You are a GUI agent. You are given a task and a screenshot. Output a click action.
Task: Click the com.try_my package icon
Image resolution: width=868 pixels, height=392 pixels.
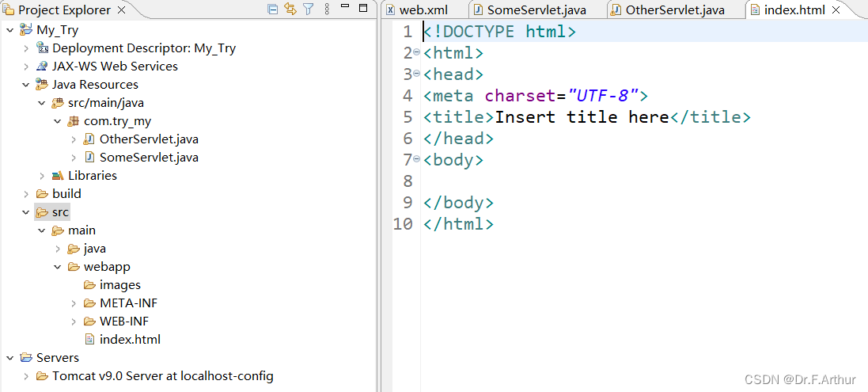pos(74,121)
